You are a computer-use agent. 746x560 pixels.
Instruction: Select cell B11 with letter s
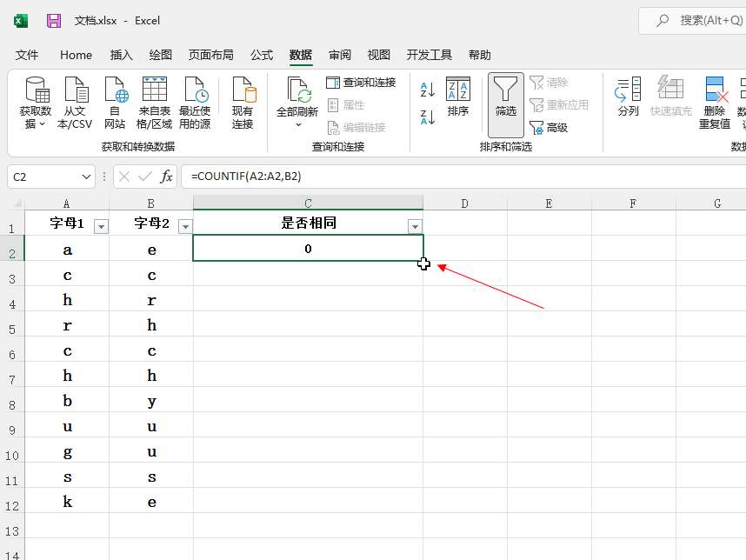pyautogui.click(x=151, y=476)
